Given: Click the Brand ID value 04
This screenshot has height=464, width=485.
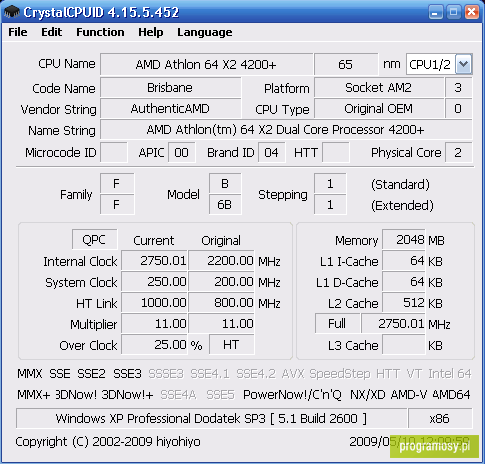Looking at the screenshot, I should click(271, 152).
